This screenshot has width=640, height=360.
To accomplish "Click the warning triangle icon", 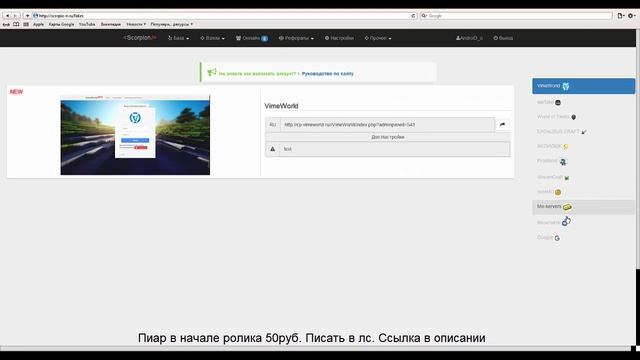I will pyautogui.click(x=273, y=149).
